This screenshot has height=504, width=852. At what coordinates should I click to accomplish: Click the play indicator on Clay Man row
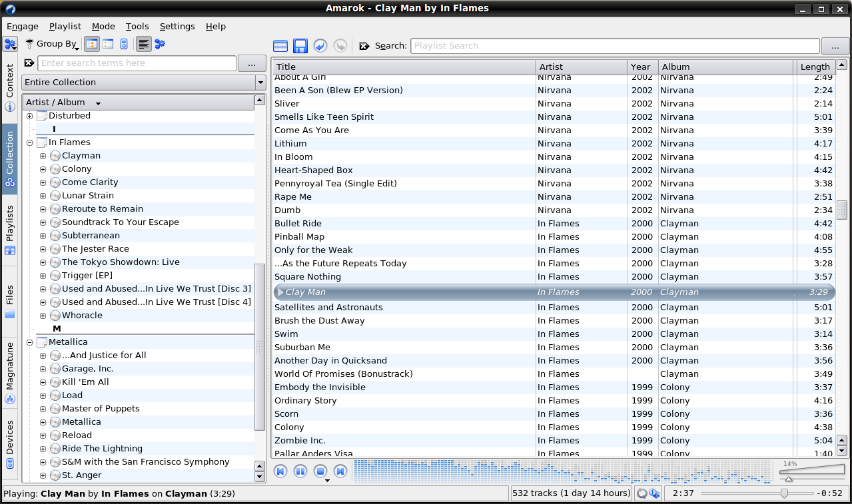(280, 292)
